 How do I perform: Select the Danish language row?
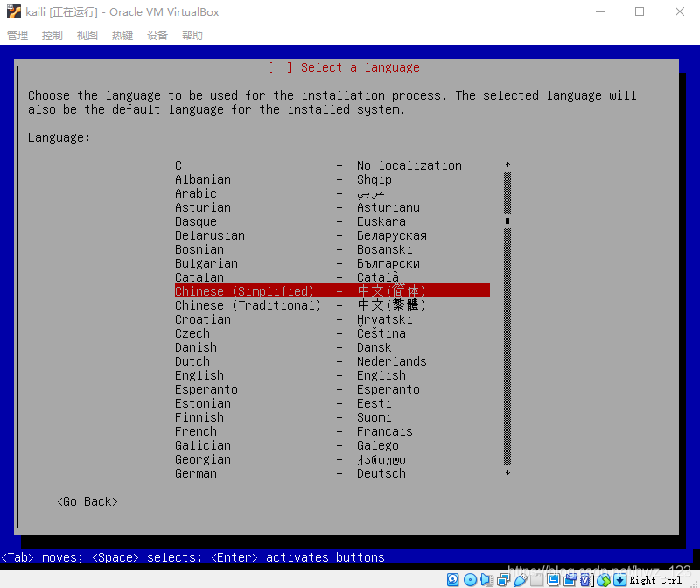pos(332,347)
